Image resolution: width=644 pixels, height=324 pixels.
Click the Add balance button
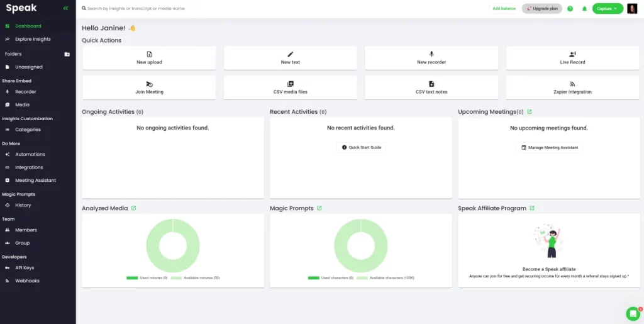tap(504, 9)
